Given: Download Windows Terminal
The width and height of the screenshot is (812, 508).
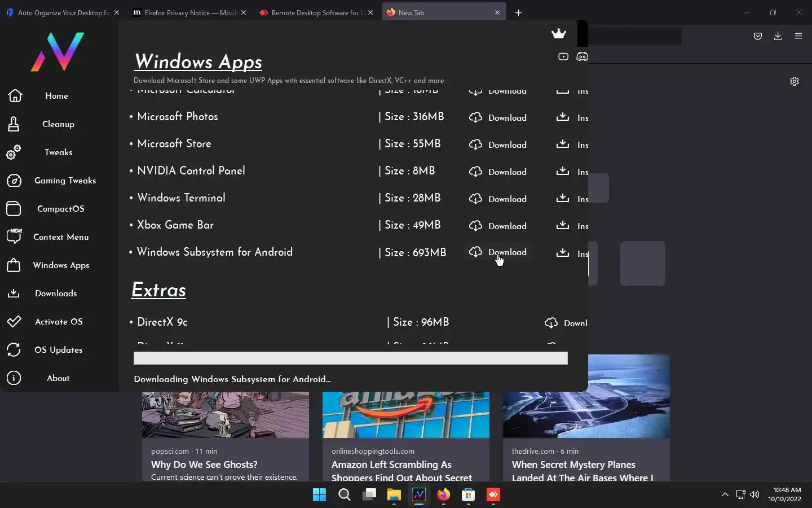Looking at the screenshot, I should click(498, 199).
